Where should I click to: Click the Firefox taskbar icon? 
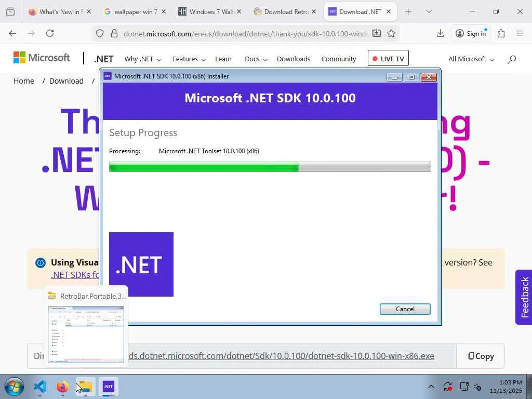(62, 387)
